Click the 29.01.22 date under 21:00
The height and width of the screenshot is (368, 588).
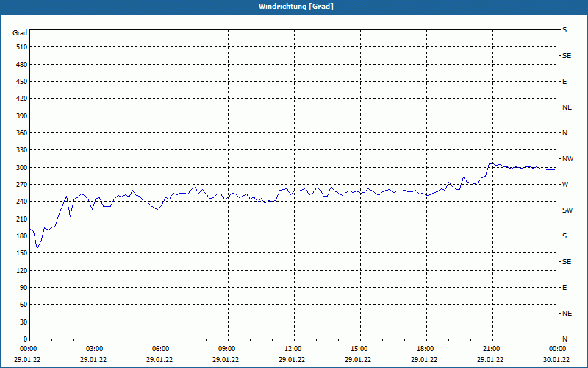pos(490,360)
